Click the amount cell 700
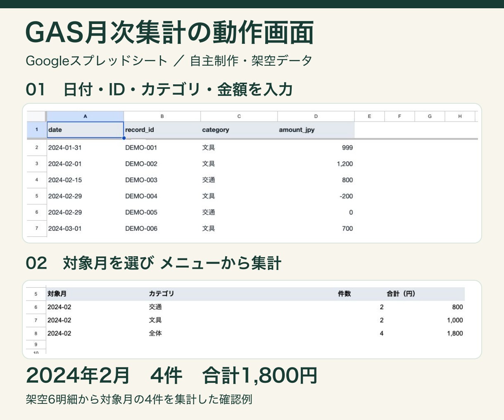Image resolution: width=504 pixels, height=420 pixels. (316, 229)
